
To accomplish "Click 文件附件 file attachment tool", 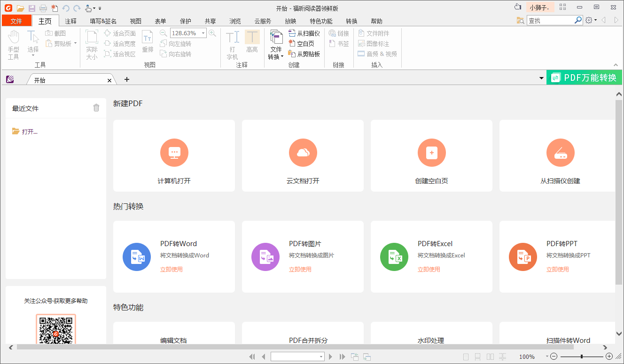I will pos(374,33).
